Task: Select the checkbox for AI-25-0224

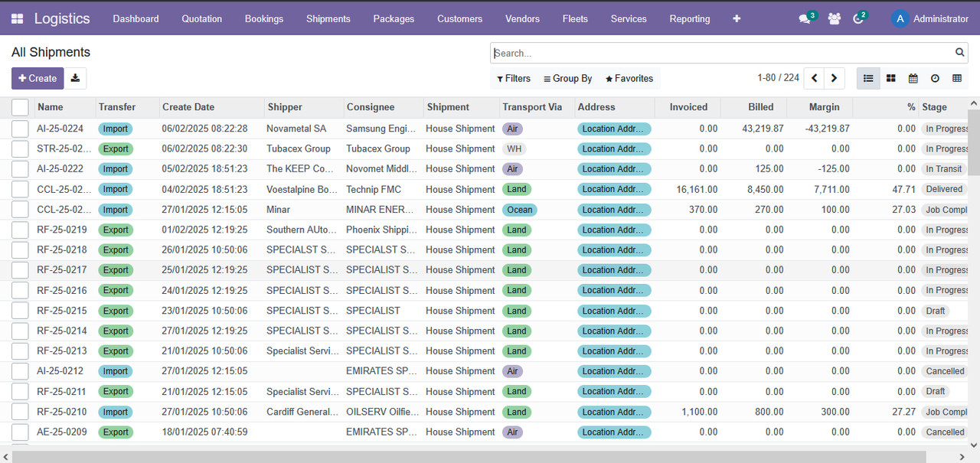Action: point(20,129)
